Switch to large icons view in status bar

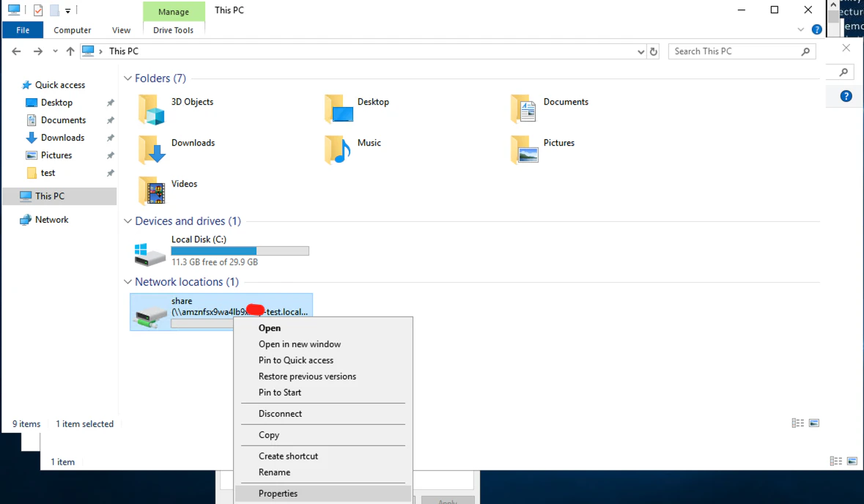[x=814, y=423]
